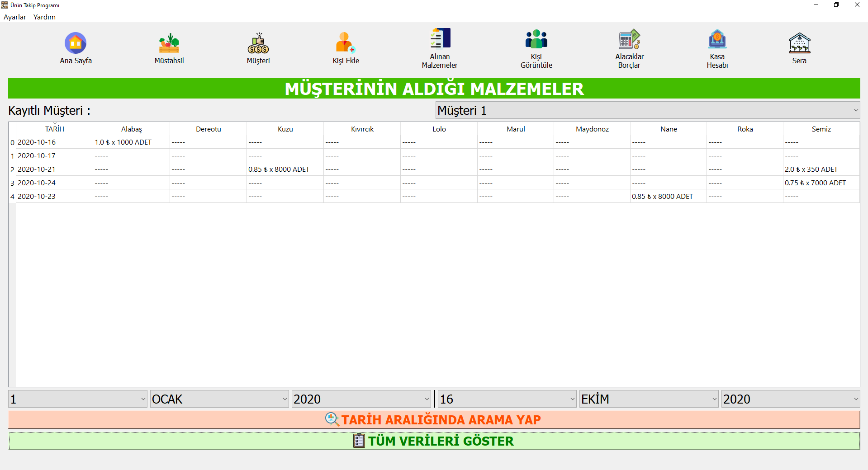Sort table by the TARİH column header
Viewport: 868px width, 470px height.
(54, 129)
